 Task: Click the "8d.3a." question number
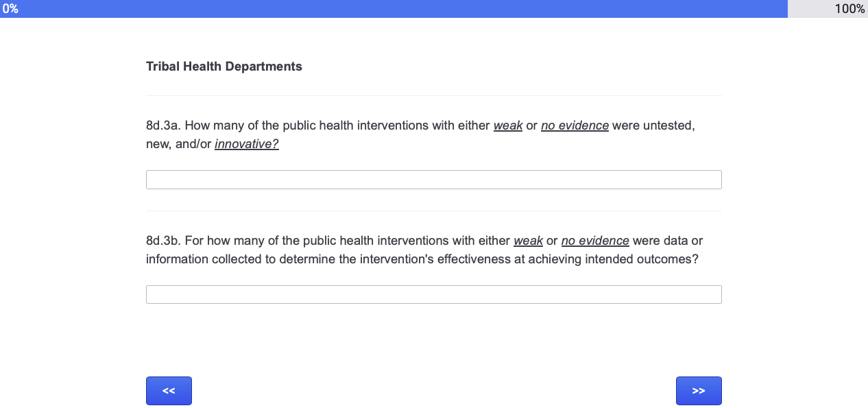[x=163, y=126]
